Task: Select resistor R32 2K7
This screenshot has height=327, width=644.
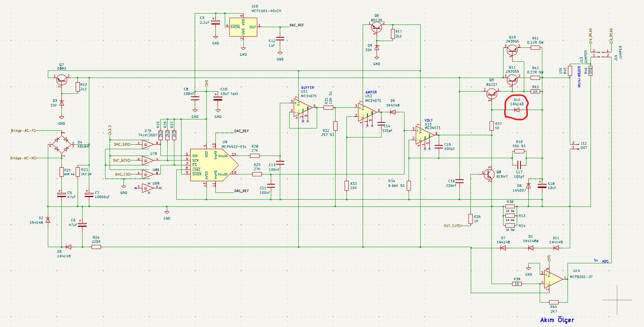Action: pos(335,126)
